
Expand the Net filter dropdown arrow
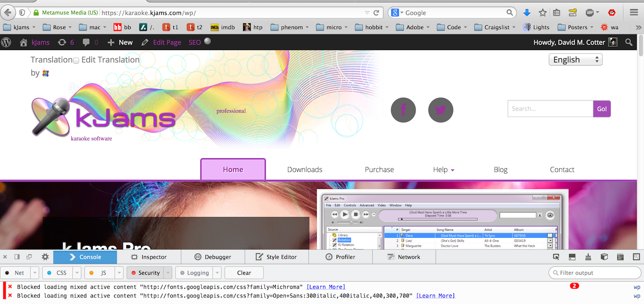tap(35, 273)
